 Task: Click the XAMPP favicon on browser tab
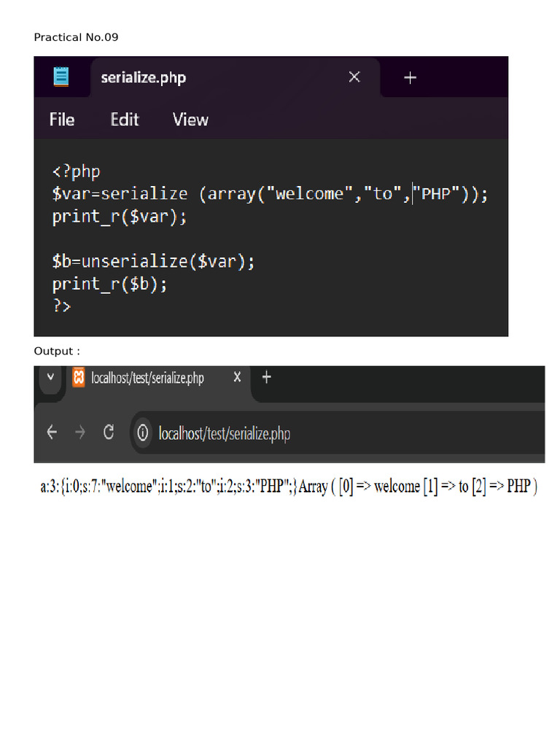[78, 378]
